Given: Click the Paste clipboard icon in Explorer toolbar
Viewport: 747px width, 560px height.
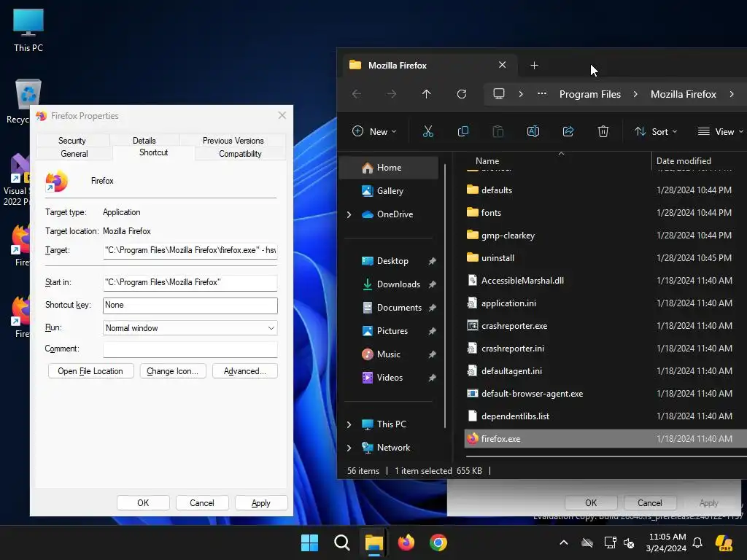Looking at the screenshot, I should click(x=498, y=131).
